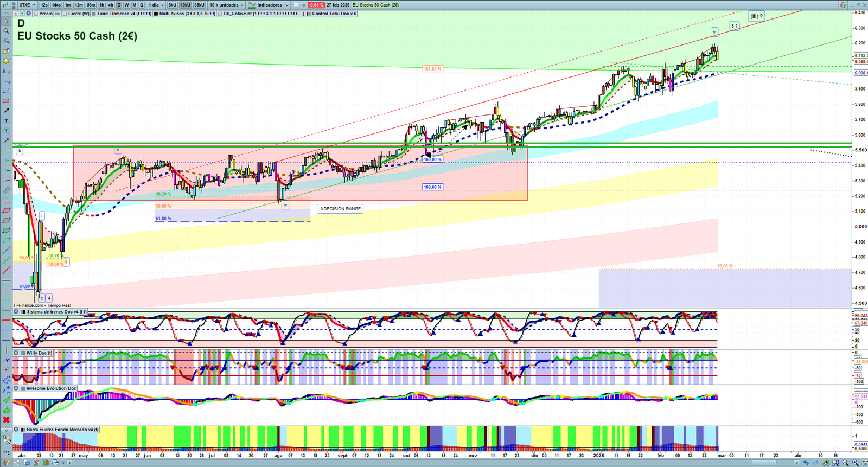Select the black arrow drawing tool
Viewport: 868px width, 467px height.
tap(7, 111)
